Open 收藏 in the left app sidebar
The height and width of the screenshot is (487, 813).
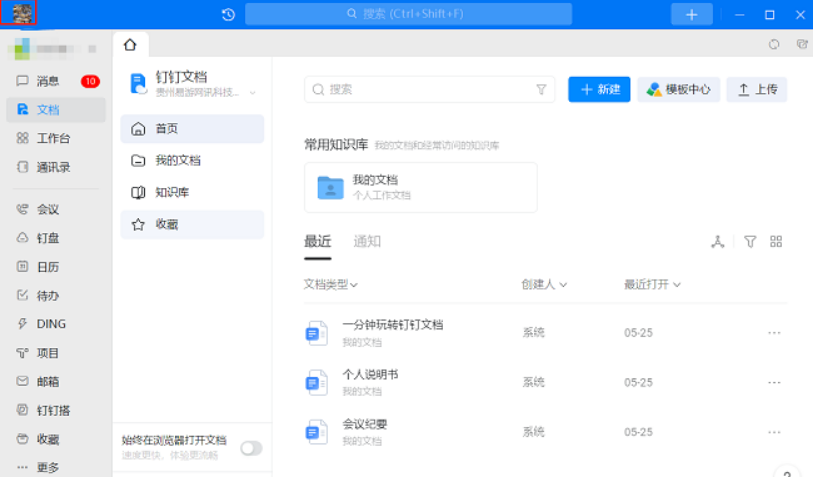pos(56,439)
